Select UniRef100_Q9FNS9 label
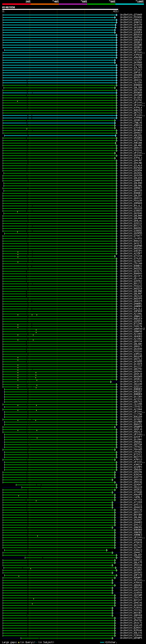 tap(131, 311)
